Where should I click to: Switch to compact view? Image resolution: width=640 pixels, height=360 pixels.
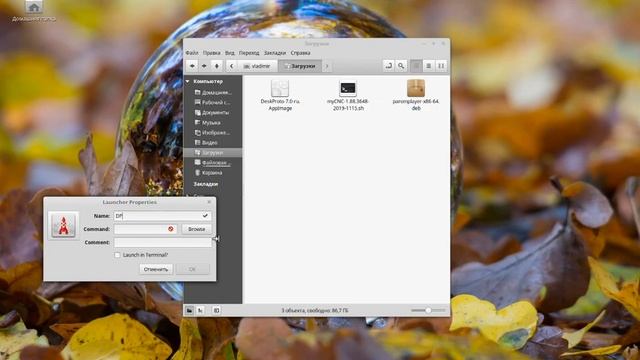(x=441, y=66)
